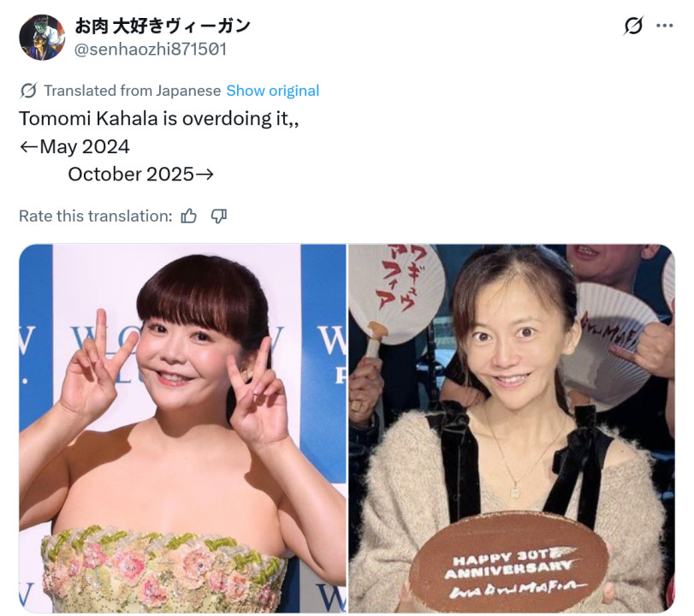Open the poster's profile avatar
This screenshot has width=694, height=616.
pyautogui.click(x=42, y=37)
